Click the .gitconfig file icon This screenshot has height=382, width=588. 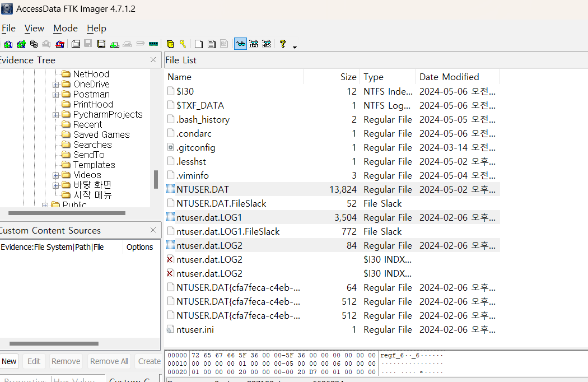pos(171,147)
